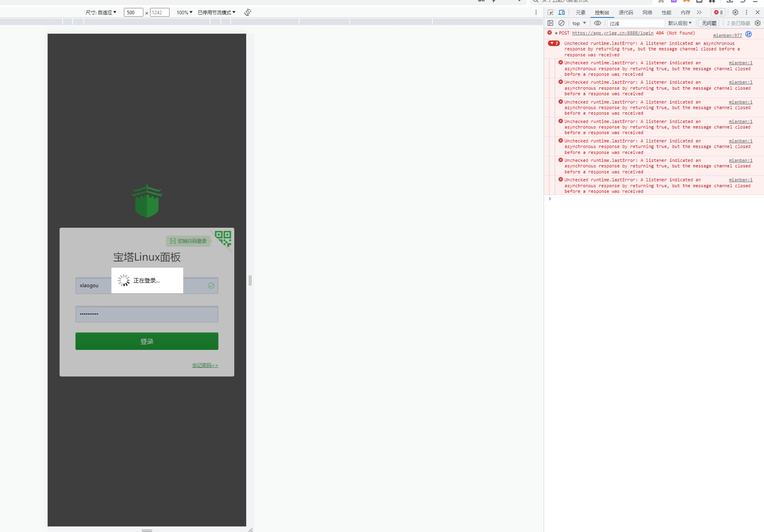Collapse the grouped errors badge showing 7
The image size is (764, 532).
554,43
